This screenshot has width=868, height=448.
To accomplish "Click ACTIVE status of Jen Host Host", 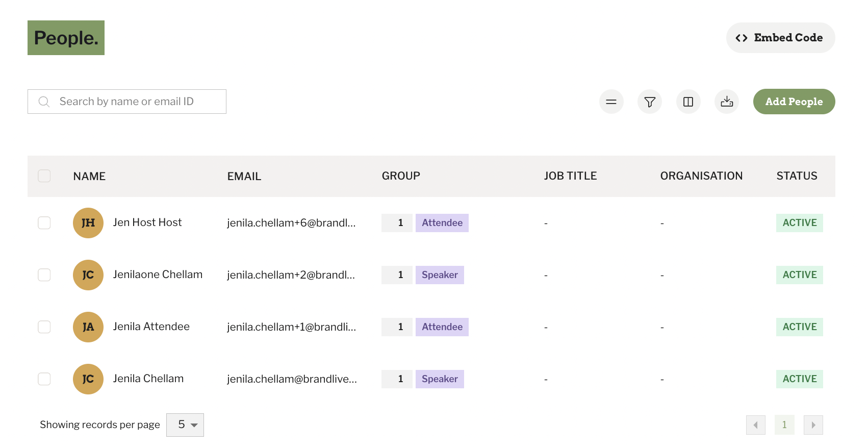I will tap(800, 223).
